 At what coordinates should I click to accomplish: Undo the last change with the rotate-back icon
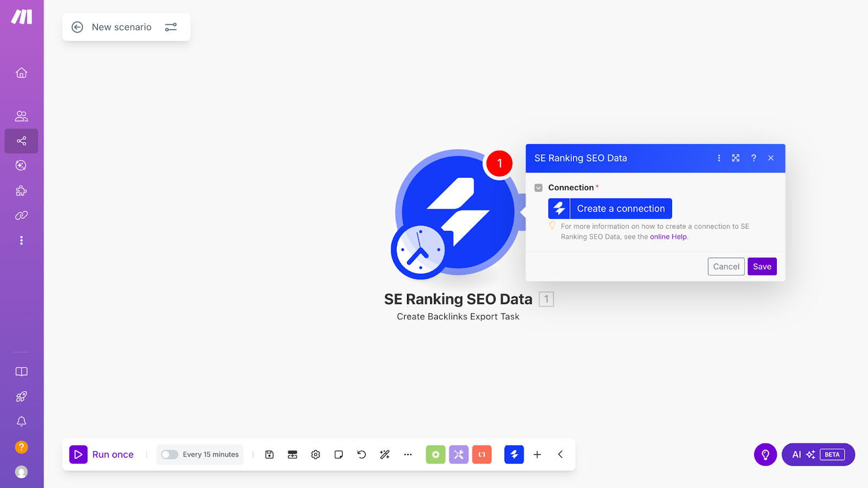click(x=362, y=454)
